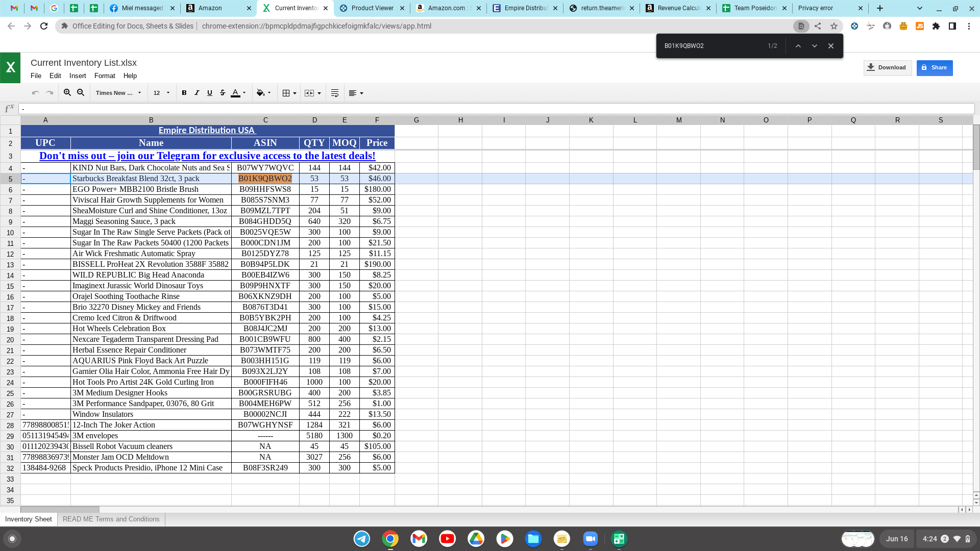Toggle underline formatting
Viewport: 980px width, 551px height.
coord(210,93)
